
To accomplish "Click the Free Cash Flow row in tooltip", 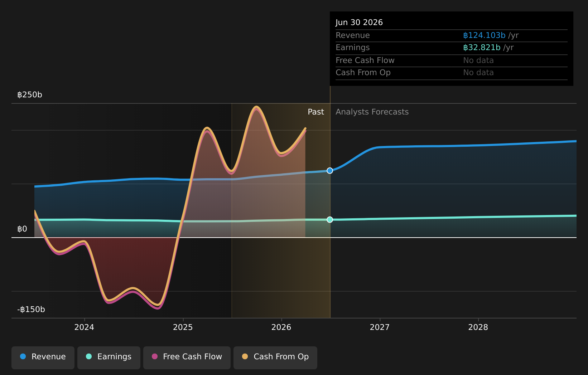I will [x=452, y=60].
